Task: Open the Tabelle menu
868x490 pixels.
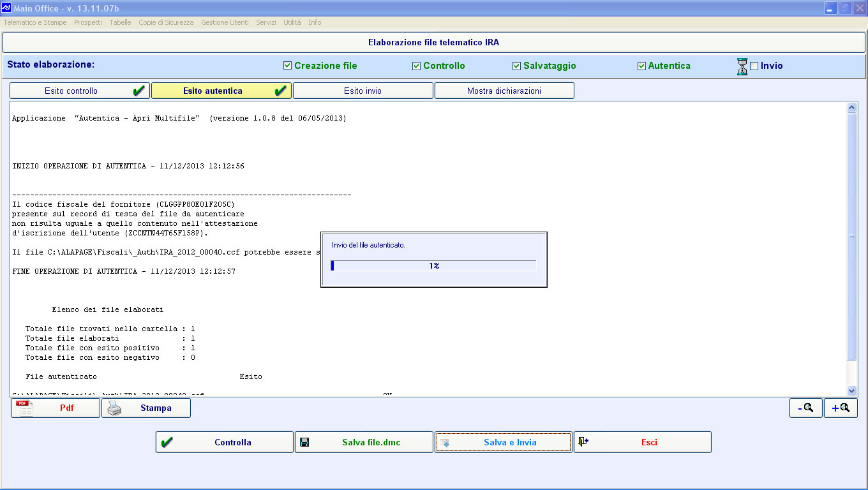Action: click(x=120, y=22)
